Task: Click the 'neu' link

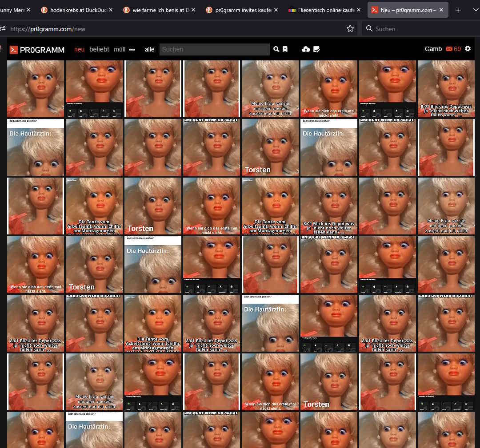Action: pos(79,49)
